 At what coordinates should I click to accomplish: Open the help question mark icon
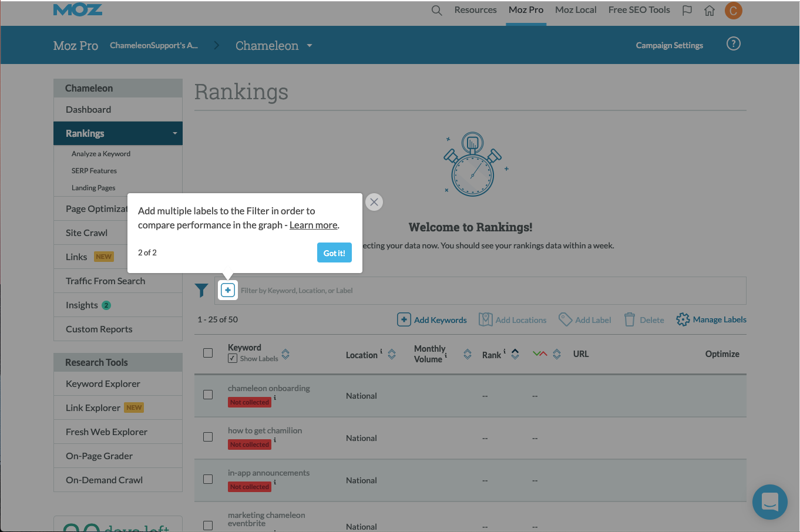pyautogui.click(x=734, y=44)
